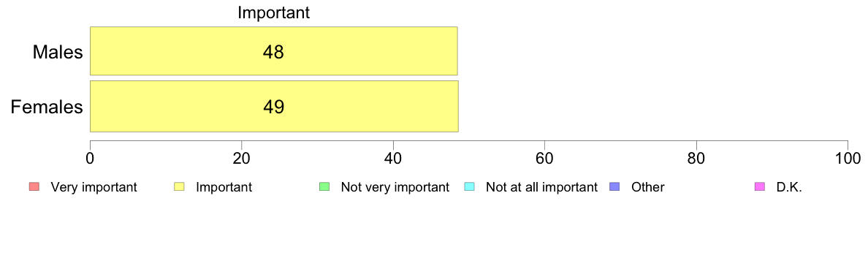Click the red Very important legend swatch
This screenshot has width=868, height=269.
pyautogui.click(x=34, y=187)
